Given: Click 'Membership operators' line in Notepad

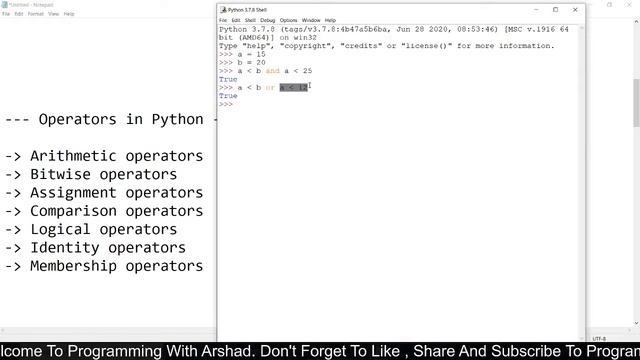Looking at the screenshot, I should (x=116, y=266).
